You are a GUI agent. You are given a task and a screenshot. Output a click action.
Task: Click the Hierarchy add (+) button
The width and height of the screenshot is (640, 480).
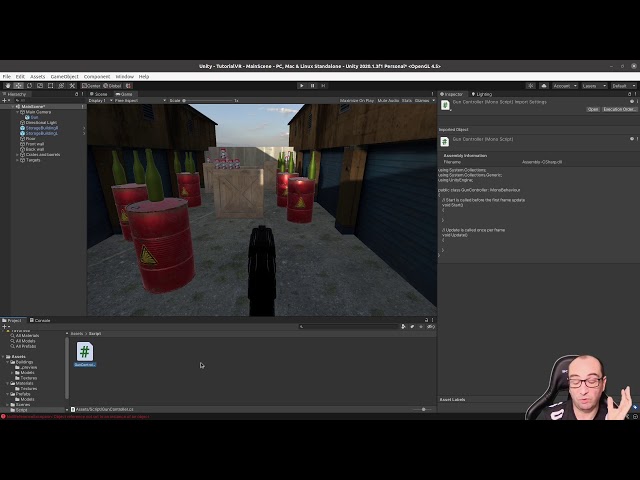pyautogui.click(x=4, y=100)
